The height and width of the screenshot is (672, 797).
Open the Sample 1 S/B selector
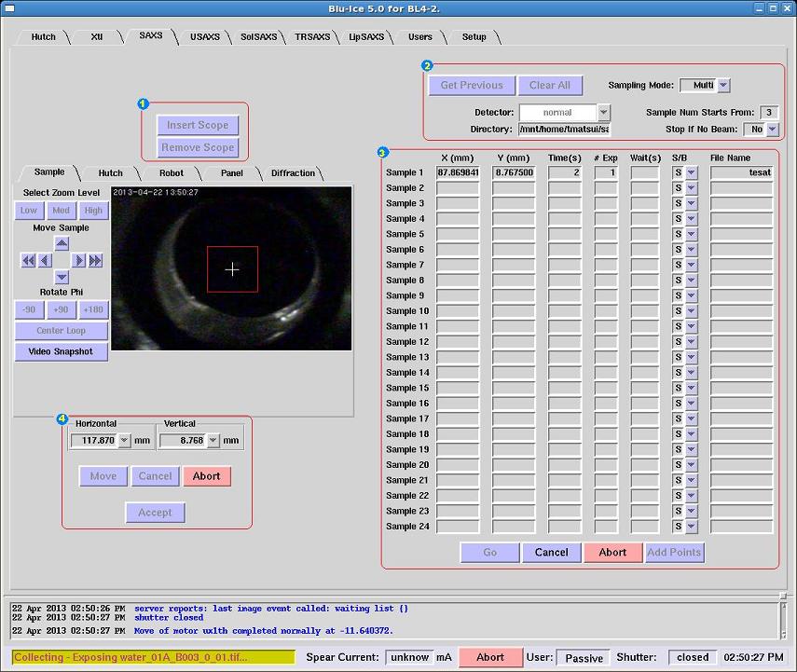coord(691,172)
